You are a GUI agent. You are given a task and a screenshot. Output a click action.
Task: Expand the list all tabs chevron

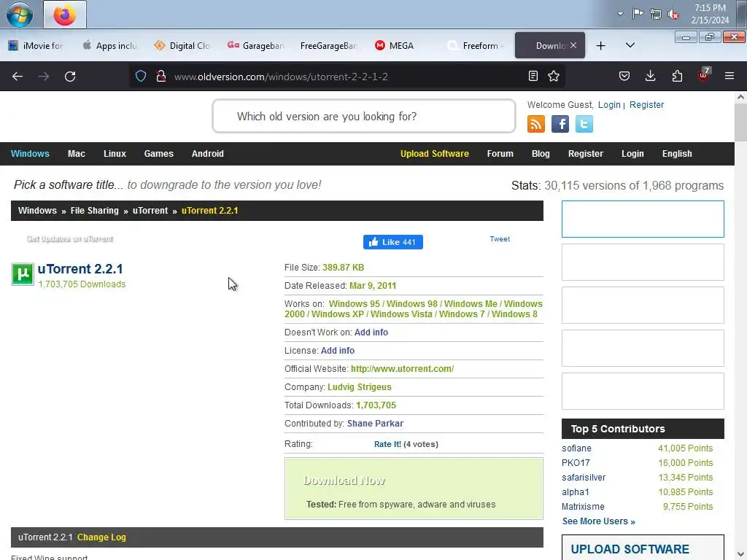(x=630, y=45)
